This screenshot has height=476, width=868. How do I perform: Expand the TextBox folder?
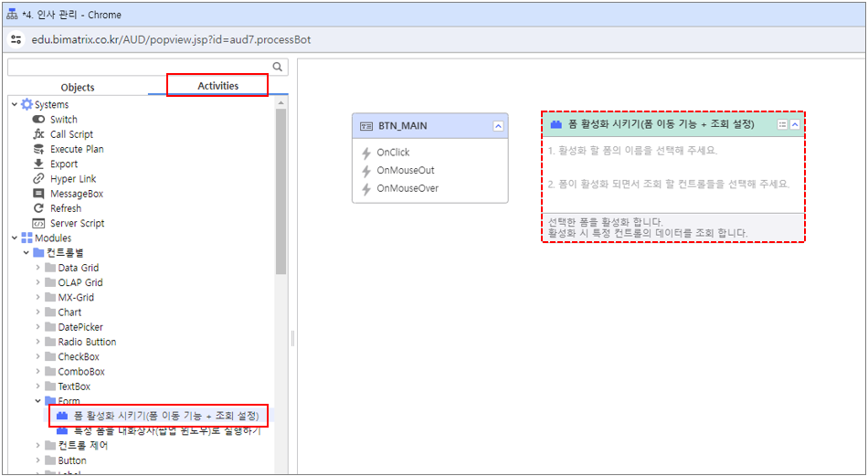point(37,386)
